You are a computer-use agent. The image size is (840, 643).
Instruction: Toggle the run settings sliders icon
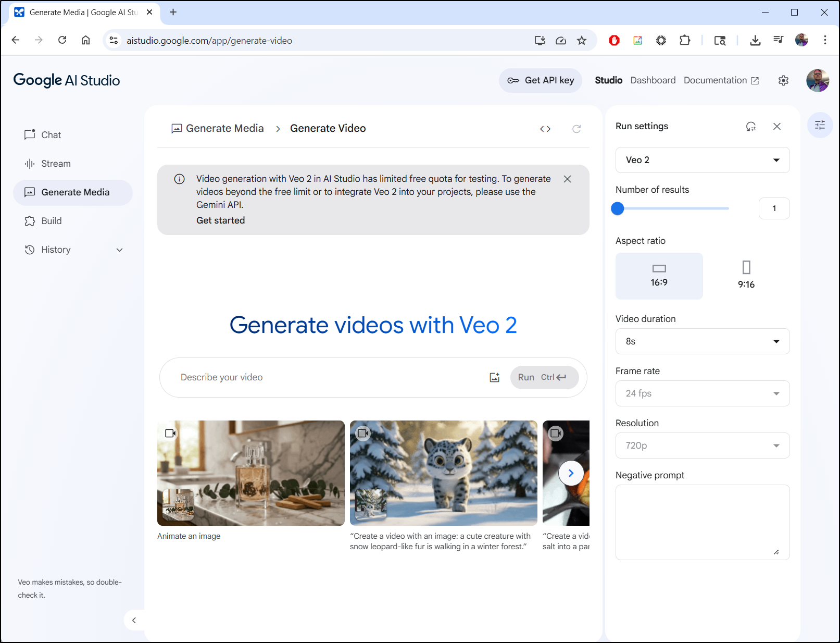820,125
